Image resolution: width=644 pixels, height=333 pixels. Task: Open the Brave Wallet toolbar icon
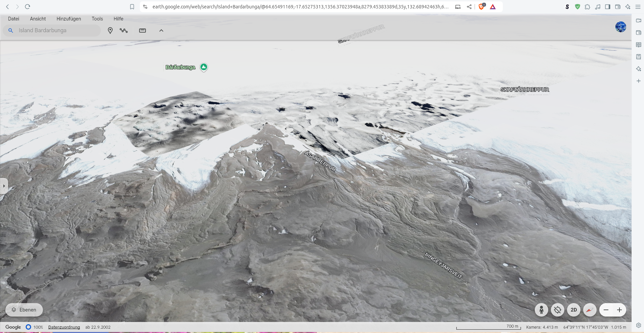(x=618, y=7)
